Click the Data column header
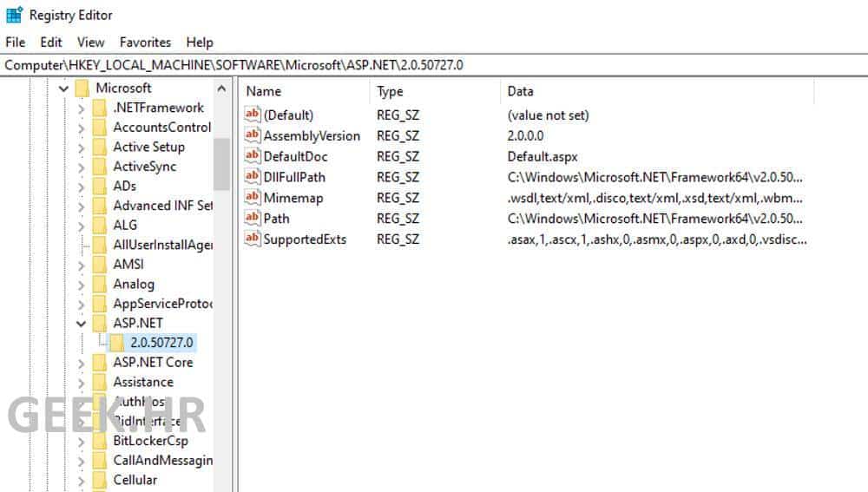 pyautogui.click(x=655, y=91)
